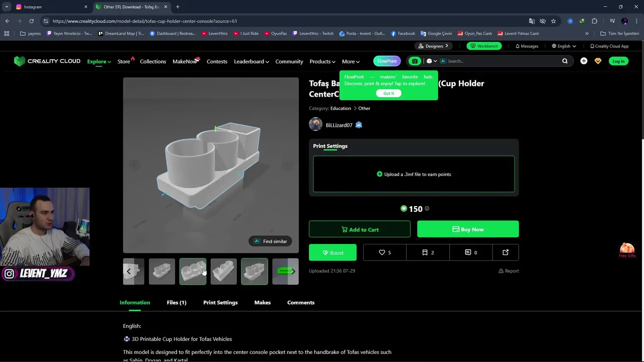The width and height of the screenshot is (644, 362).
Task: Click the Creality Cloud logo
Action: click(47, 61)
